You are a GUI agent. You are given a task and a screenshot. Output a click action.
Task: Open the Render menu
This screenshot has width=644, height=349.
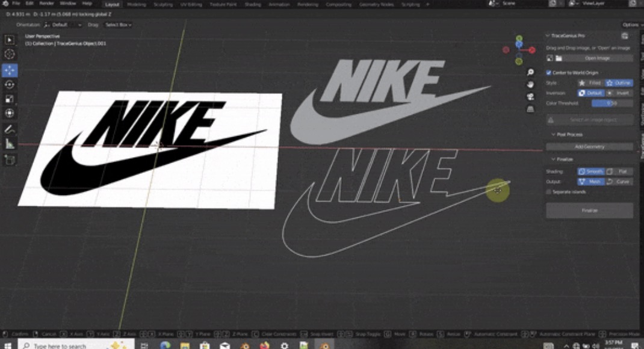tap(46, 3)
